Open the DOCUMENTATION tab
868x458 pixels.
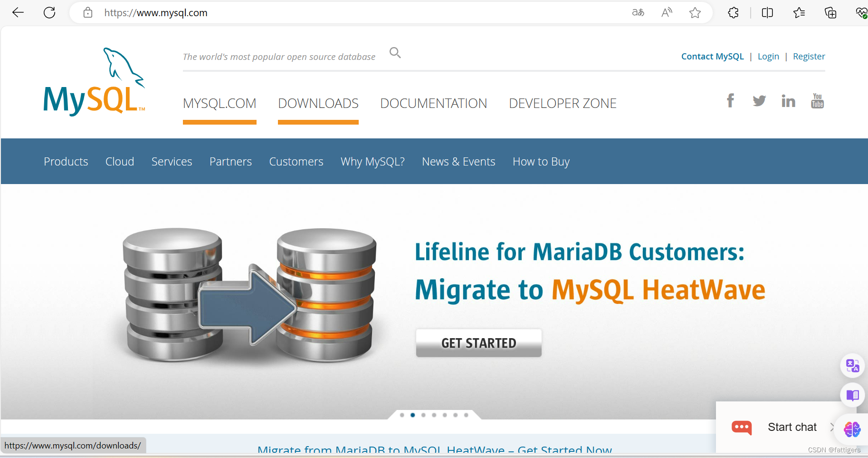pos(433,103)
